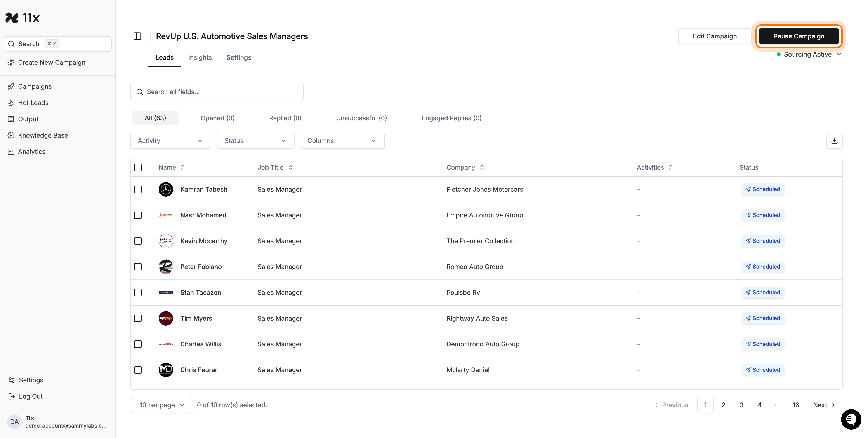This screenshot has height=438, width=868.
Task: Jump to page 16
Action: [x=796, y=405]
